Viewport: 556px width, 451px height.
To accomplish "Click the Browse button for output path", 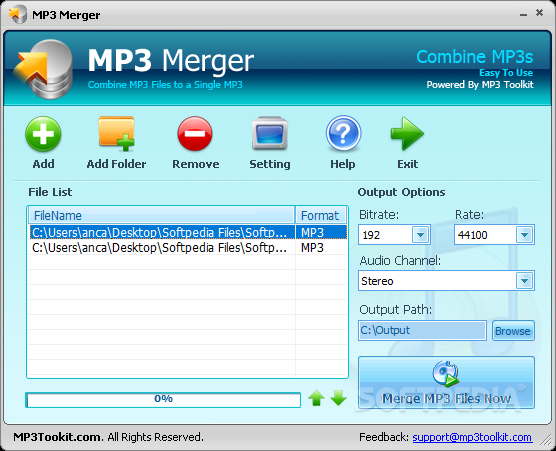I will [513, 331].
